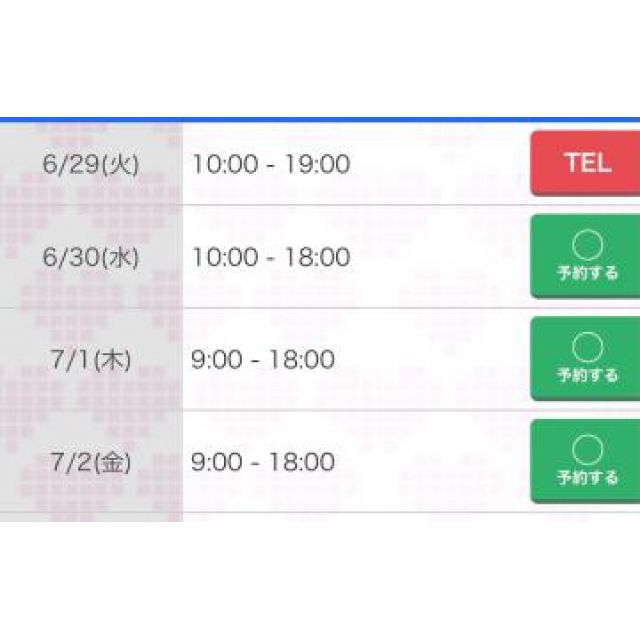Click the 10:00 opening time on 6/30

224,257
